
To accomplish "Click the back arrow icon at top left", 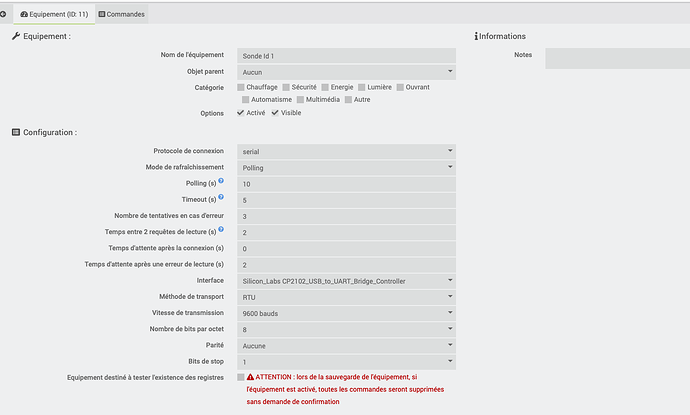I will pyautogui.click(x=6, y=14).
